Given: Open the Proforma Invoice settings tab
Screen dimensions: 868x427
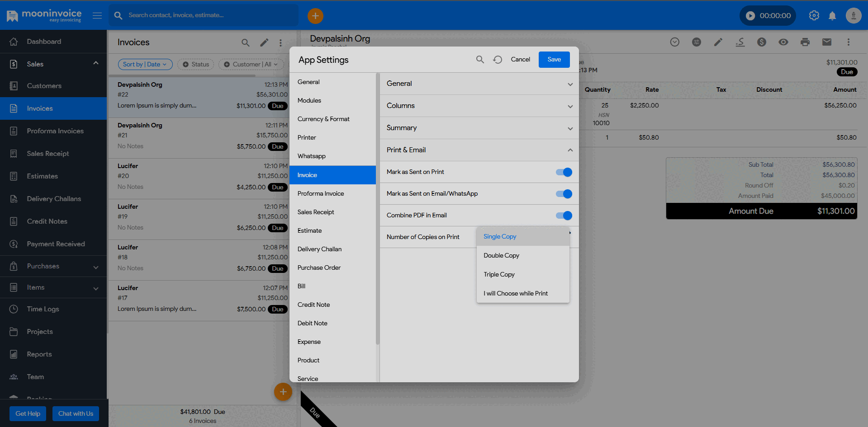Looking at the screenshot, I should 332,194.
